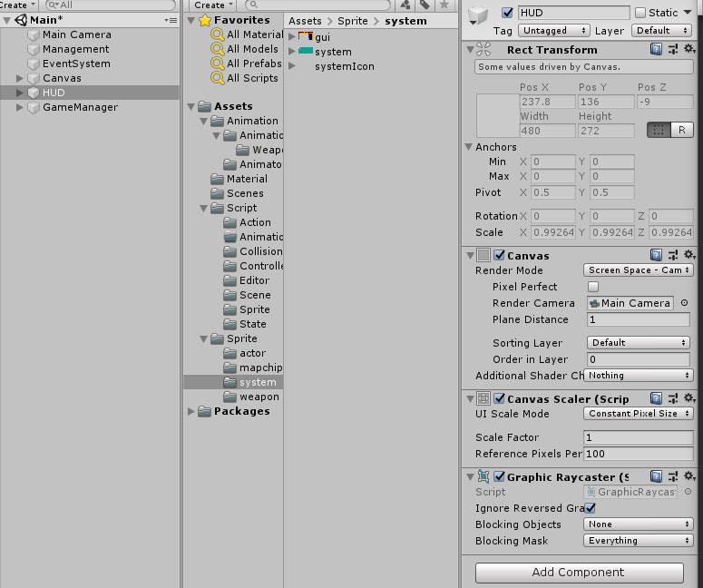This screenshot has height=588, width=703.
Task: Open Blocking Objects dropdown
Action: (x=639, y=524)
